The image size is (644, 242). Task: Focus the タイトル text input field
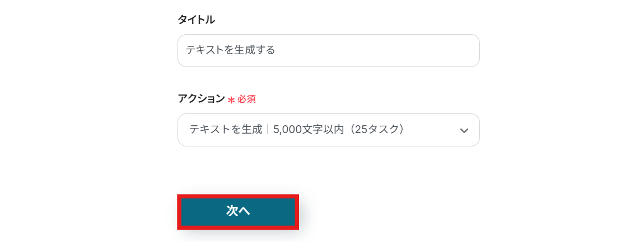[x=328, y=50]
